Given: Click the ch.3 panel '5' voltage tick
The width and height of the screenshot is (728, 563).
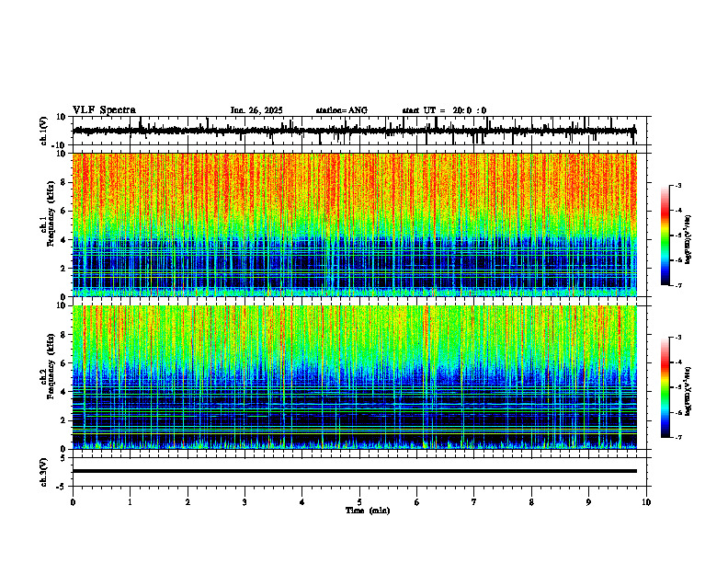Looking at the screenshot, I should (x=63, y=458).
